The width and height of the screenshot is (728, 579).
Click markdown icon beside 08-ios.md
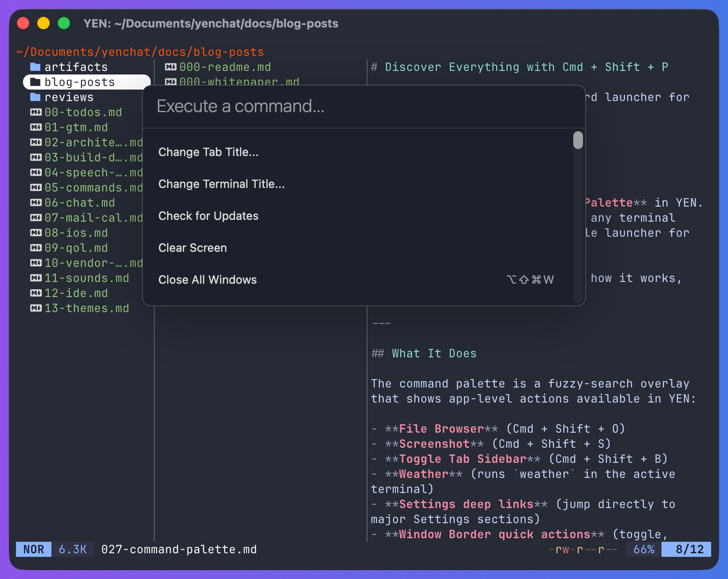pyautogui.click(x=36, y=233)
